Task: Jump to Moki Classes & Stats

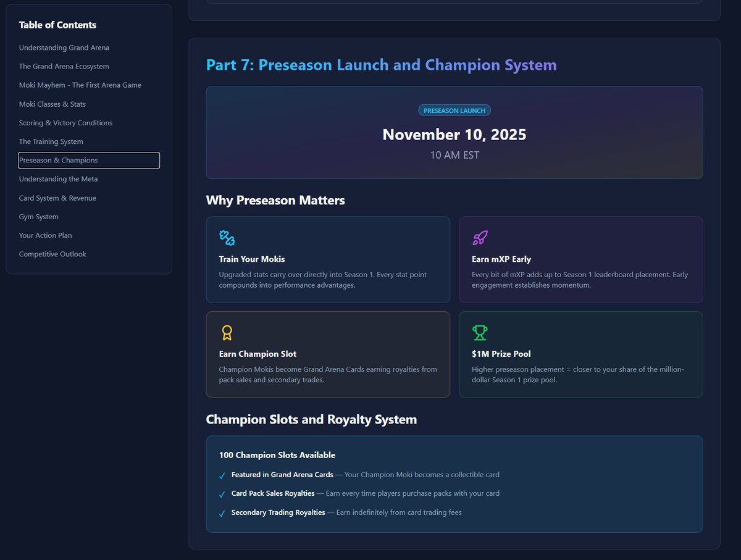Action: [52, 104]
